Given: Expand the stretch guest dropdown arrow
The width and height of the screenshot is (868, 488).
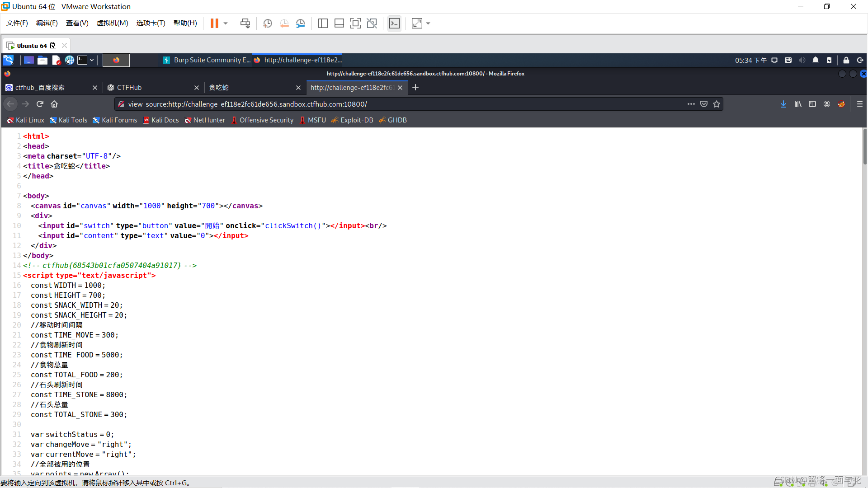Looking at the screenshot, I should coord(428,23).
